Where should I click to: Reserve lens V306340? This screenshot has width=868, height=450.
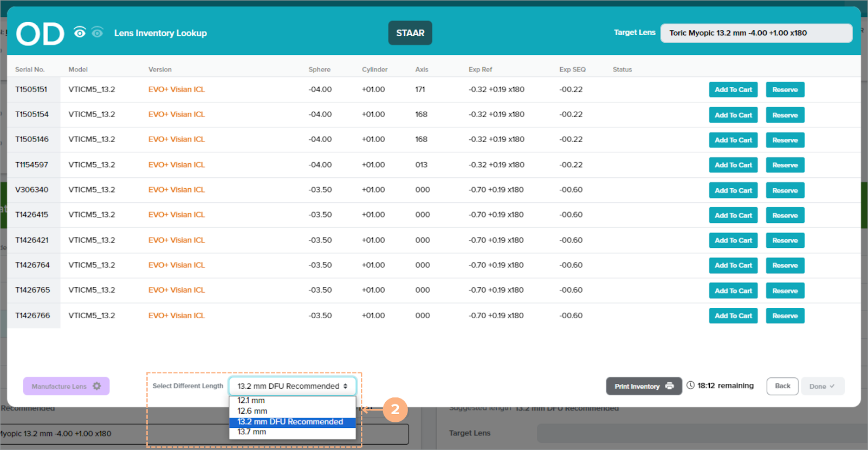click(785, 190)
